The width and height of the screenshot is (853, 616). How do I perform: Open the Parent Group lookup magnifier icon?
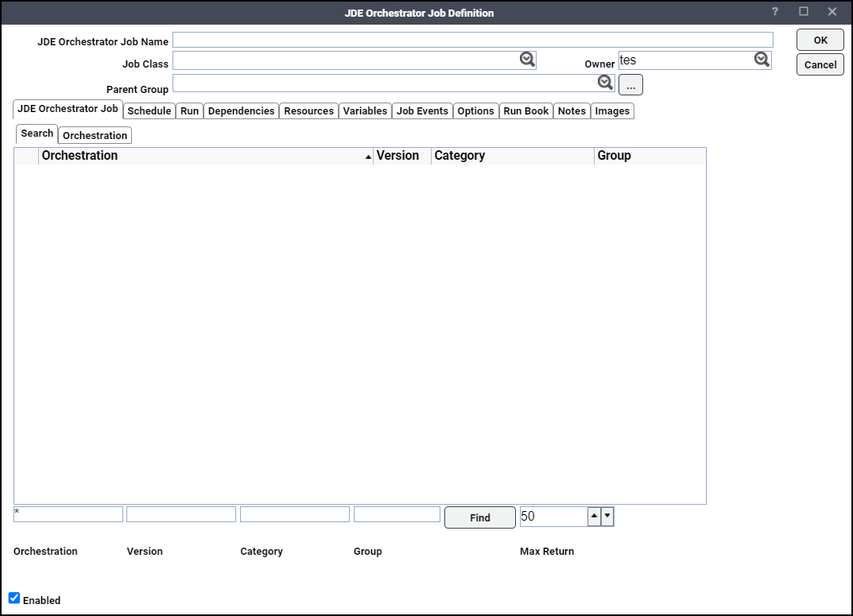click(x=605, y=82)
